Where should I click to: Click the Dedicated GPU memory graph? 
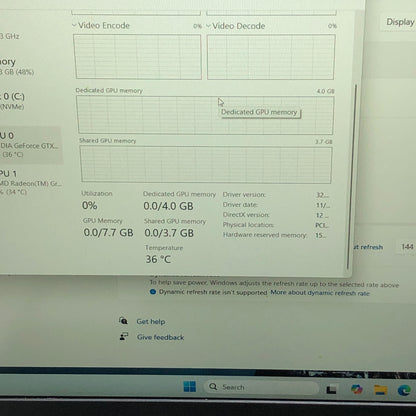point(205,115)
